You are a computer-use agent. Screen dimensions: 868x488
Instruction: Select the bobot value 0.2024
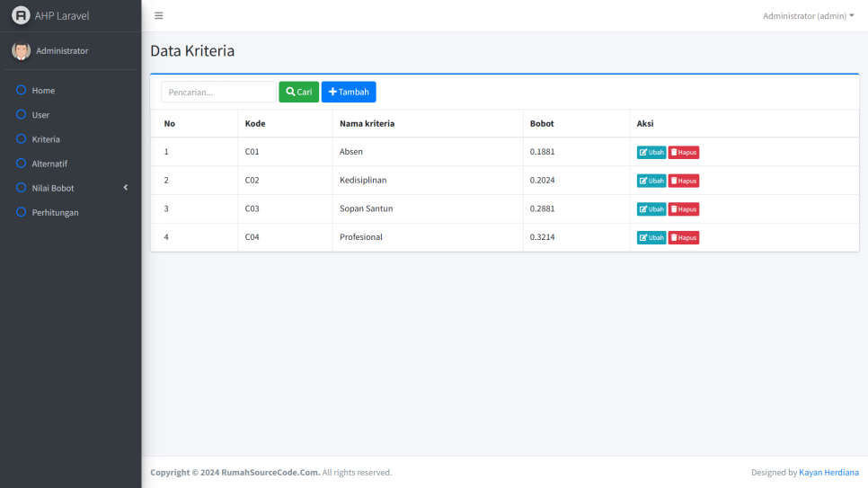pos(542,180)
